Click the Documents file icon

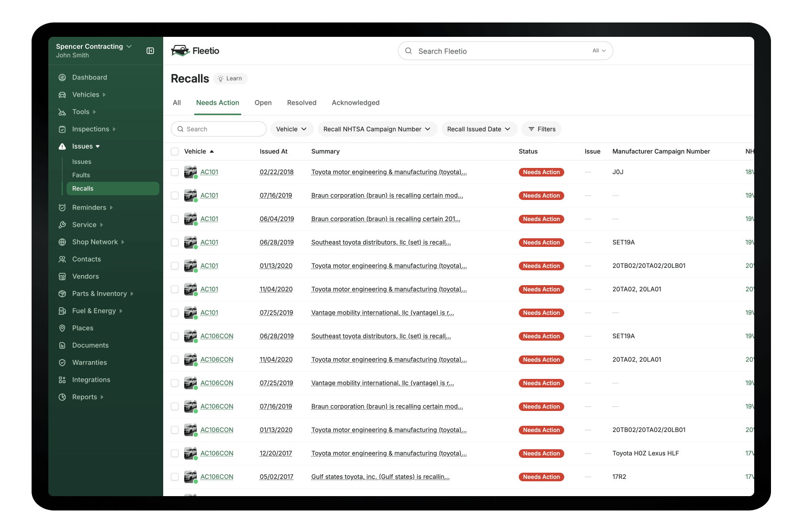pos(62,345)
